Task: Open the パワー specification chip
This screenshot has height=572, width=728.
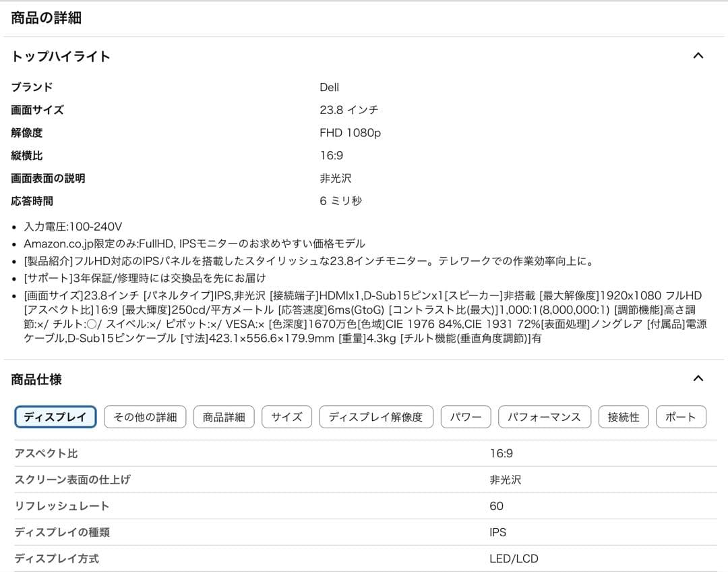Action: click(465, 417)
